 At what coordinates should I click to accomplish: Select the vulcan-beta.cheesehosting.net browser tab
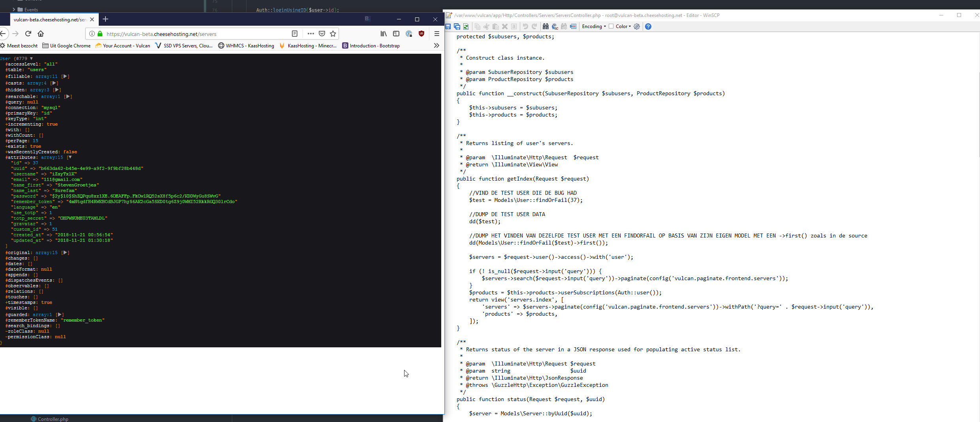click(49, 19)
